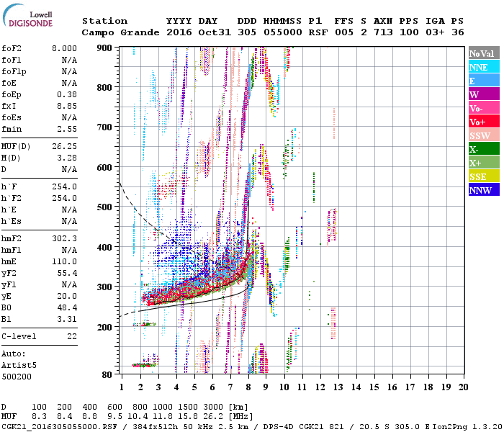Screen dimensions: 504x432
Task: Click the date Oct31 in header
Action: pos(215,32)
